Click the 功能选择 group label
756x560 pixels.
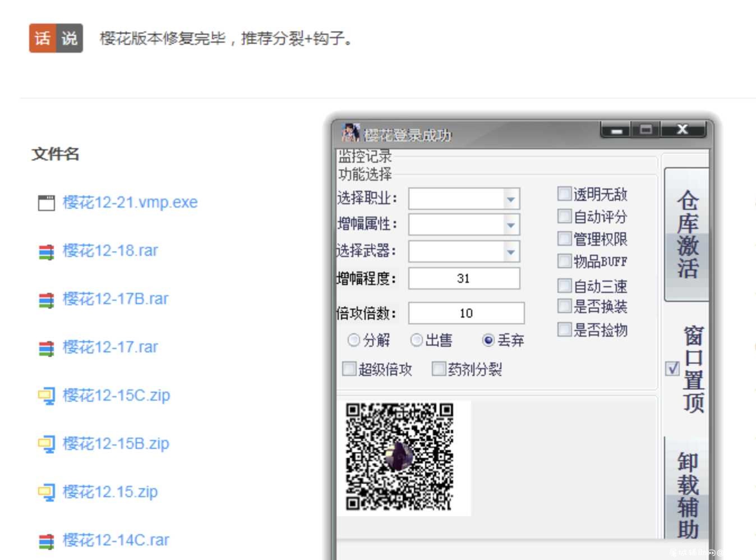pos(365,175)
